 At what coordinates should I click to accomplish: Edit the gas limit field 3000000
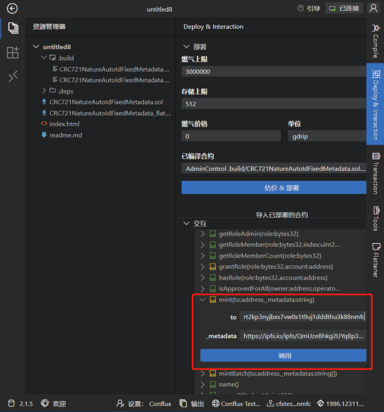[x=274, y=71]
